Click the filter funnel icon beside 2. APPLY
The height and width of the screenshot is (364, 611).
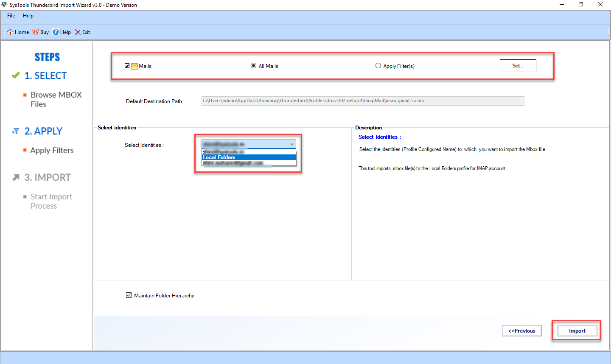click(x=16, y=131)
